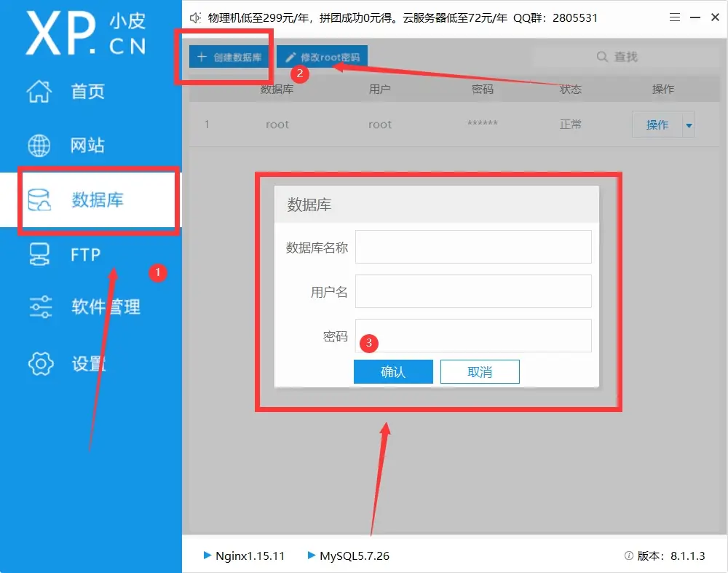Click the globe icon next to 网站
The height and width of the screenshot is (573, 728).
pyautogui.click(x=39, y=145)
